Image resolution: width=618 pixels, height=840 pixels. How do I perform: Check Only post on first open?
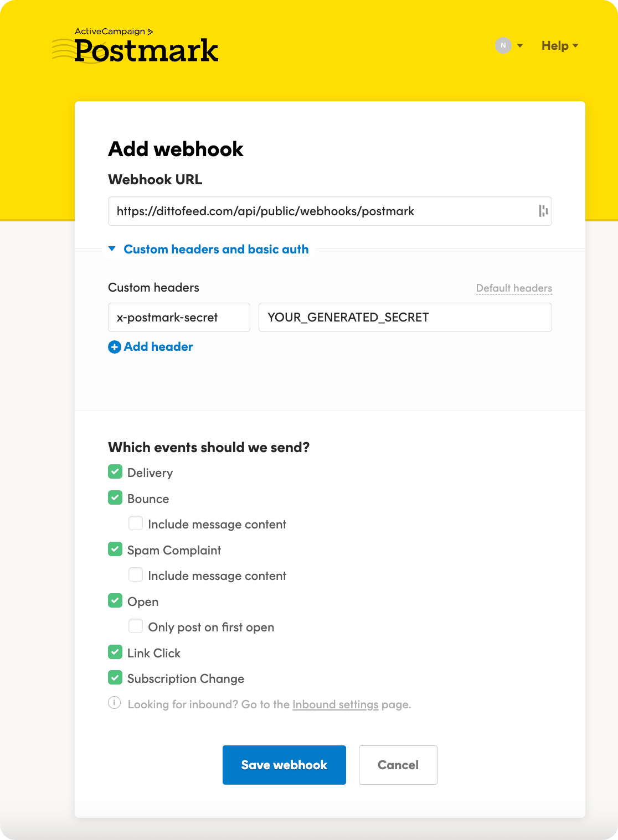pyautogui.click(x=136, y=626)
